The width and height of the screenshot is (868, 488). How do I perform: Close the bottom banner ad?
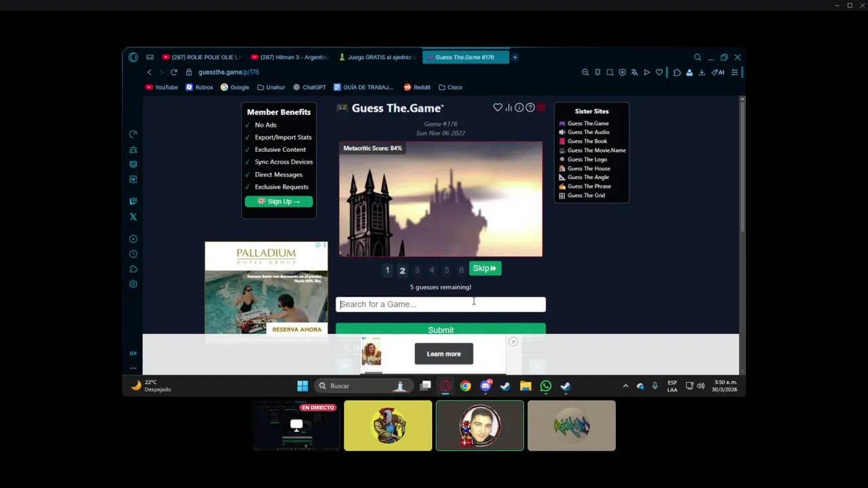pos(513,342)
